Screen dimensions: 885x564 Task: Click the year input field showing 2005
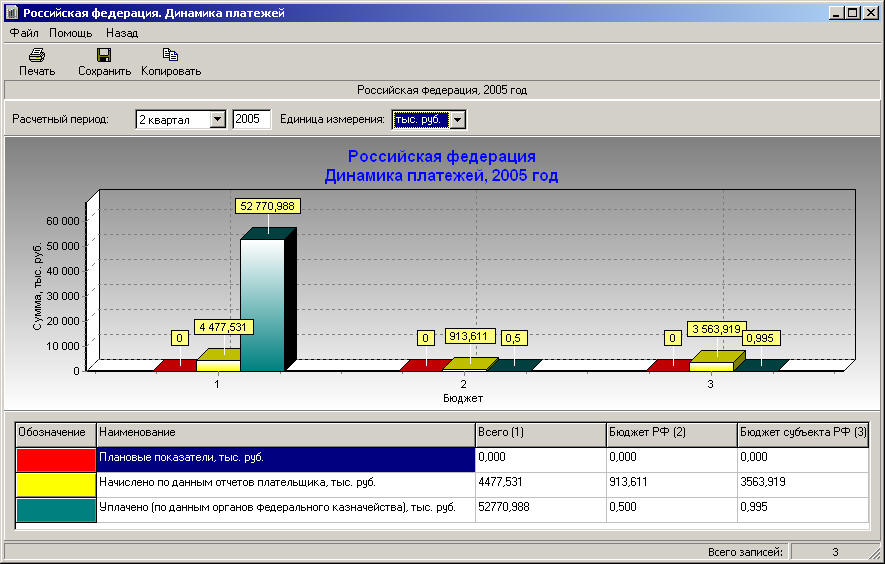coord(251,120)
